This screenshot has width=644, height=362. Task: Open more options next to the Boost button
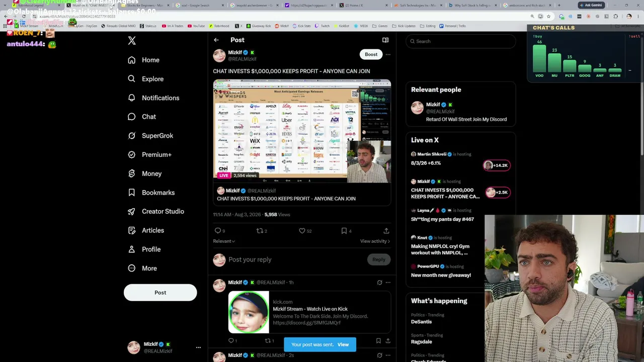[x=388, y=54]
